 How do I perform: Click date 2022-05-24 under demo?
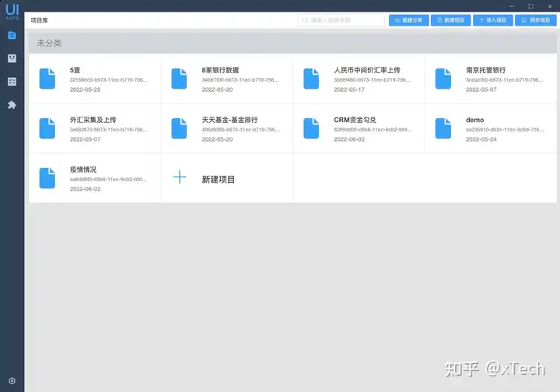tap(481, 139)
